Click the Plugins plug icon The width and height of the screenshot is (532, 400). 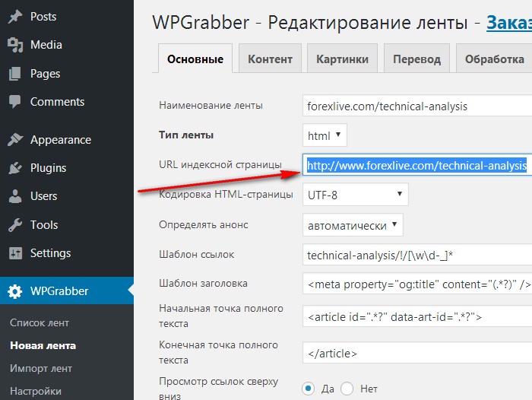(x=15, y=168)
